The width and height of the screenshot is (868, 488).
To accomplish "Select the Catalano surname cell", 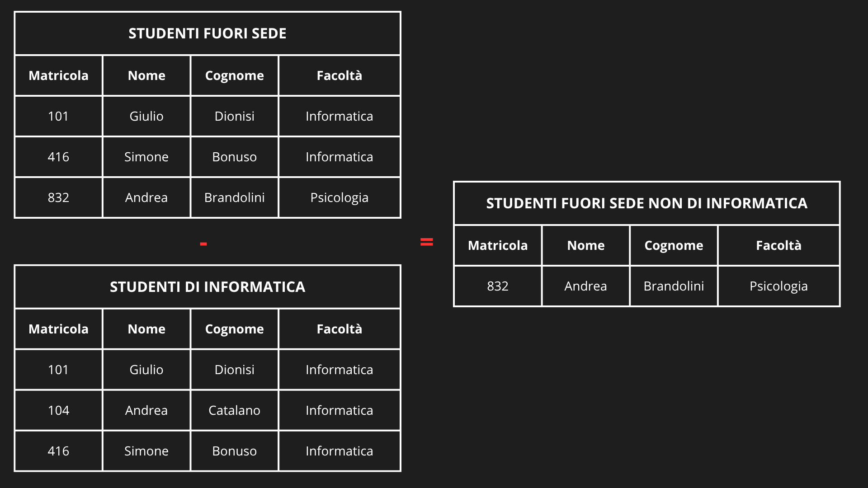I will click(x=234, y=410).
